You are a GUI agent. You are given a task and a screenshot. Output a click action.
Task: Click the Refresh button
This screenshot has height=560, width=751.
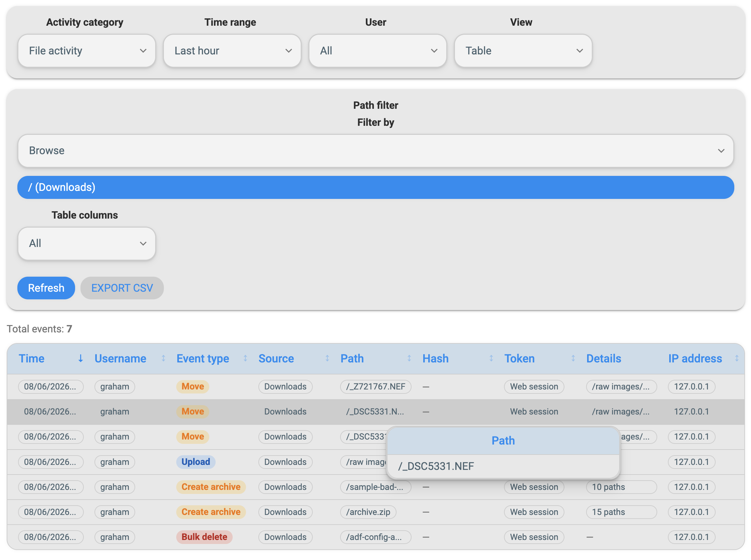click(x=46, y=288)
